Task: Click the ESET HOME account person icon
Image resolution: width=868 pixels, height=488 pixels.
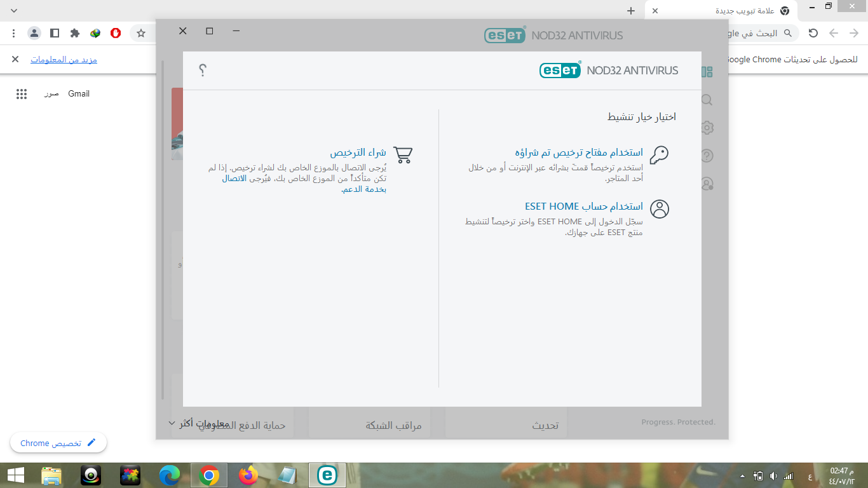Action: (x=660, y=209)
